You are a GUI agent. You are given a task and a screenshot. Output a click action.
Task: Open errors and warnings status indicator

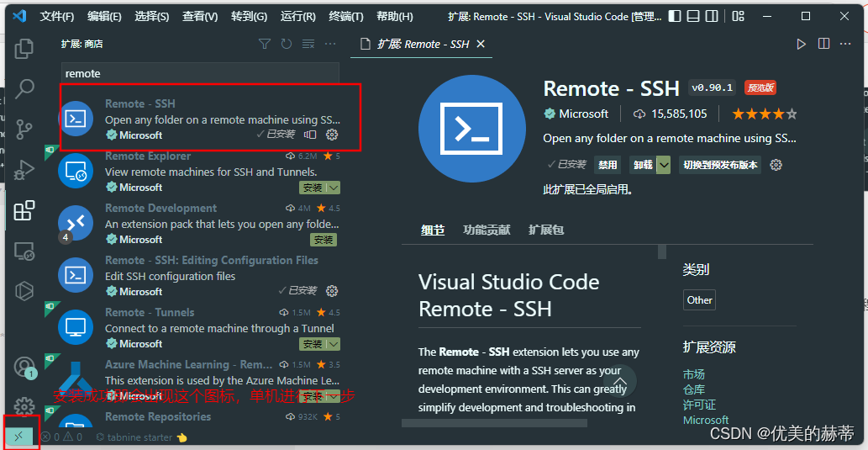61,437
